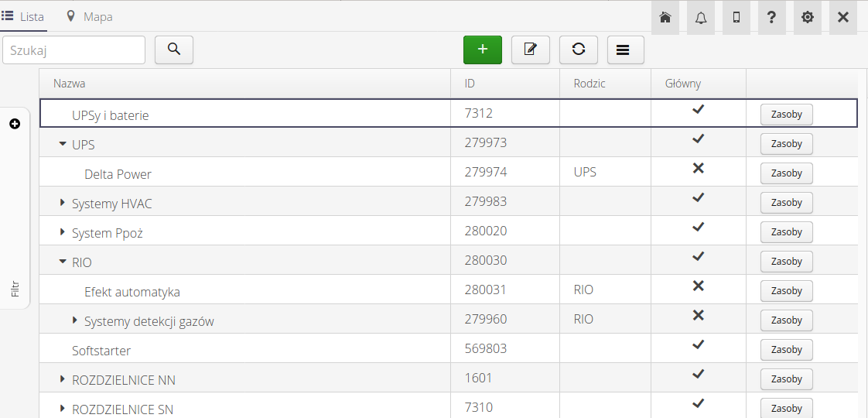Open Zasoby for RIO row

(787, 262)
